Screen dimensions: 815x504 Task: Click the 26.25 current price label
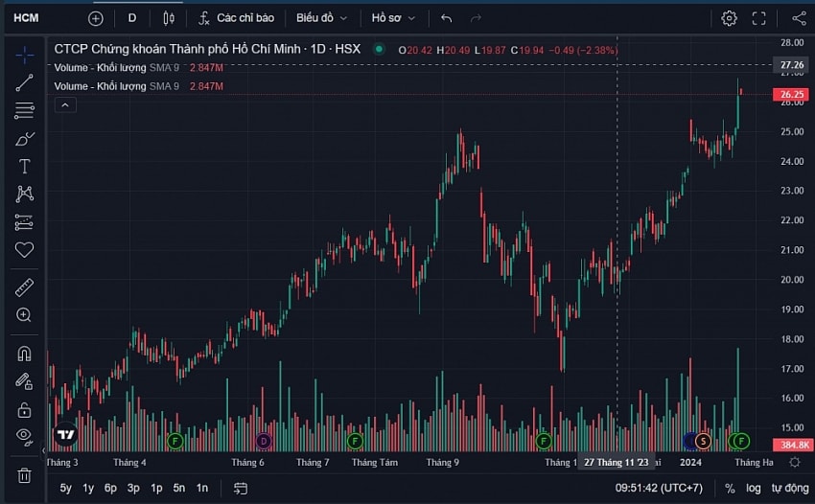click(792, 94)
